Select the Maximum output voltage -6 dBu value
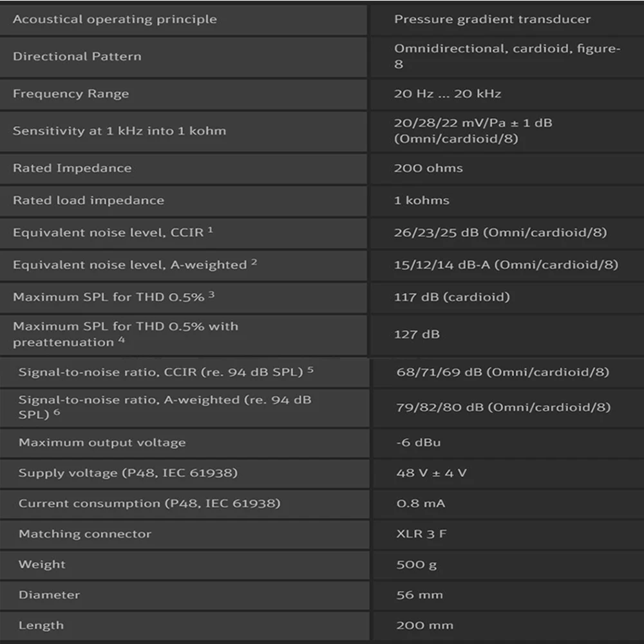The image size is (644, 644). pyautogui.click(x=418, y=442)
